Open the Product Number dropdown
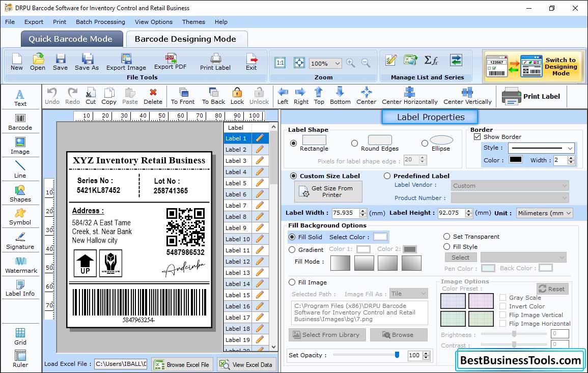The width and height of the screenshot is (588, 373). 510,197
